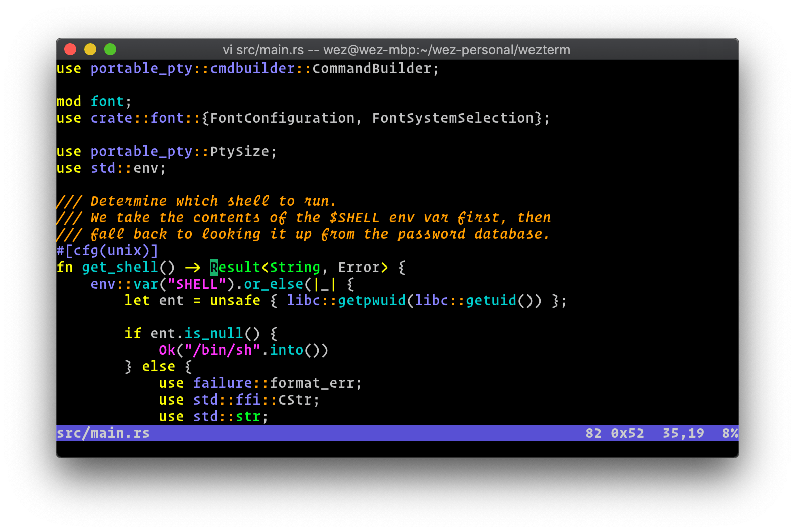Click the green zoom window button
Screen dimensions: 795x532
[x=110, y=49]
